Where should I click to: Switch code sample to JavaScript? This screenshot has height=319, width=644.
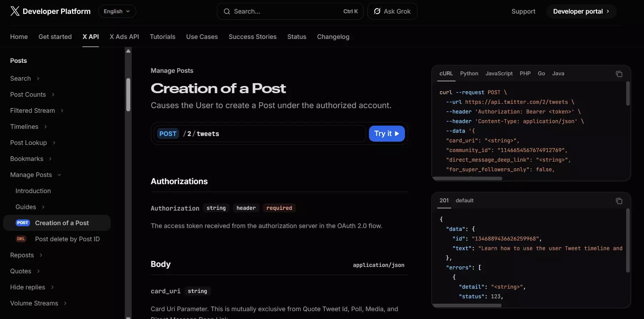(499, 74)
